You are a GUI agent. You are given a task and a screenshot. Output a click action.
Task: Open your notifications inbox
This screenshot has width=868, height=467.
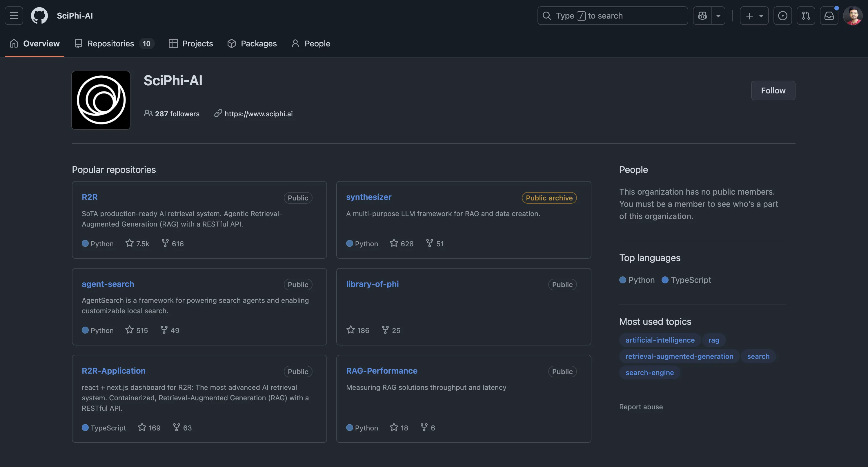pos(829,15)
